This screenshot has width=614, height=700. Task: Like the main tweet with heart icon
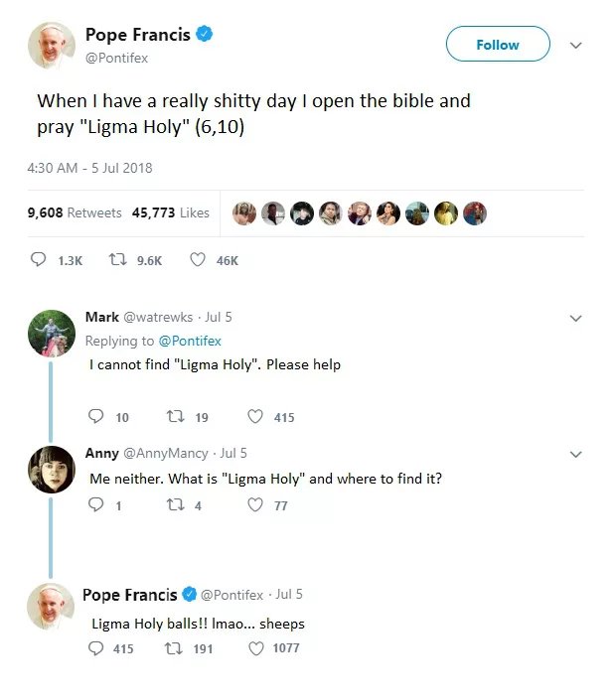point(197,260)
